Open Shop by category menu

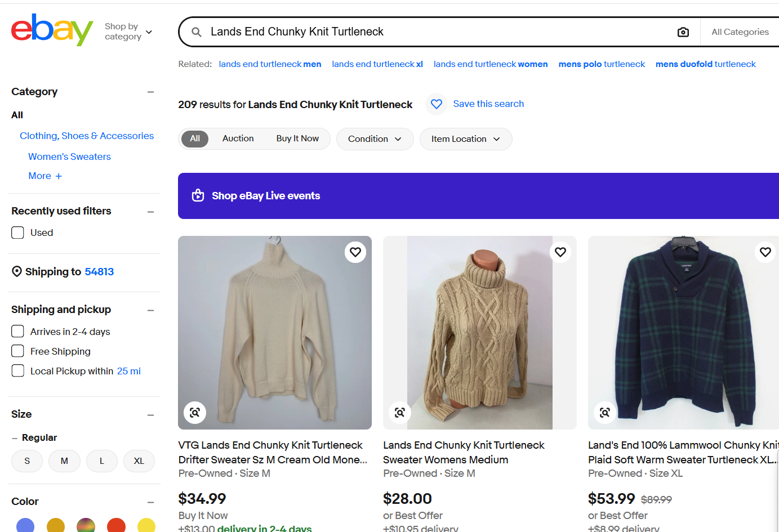128,32
